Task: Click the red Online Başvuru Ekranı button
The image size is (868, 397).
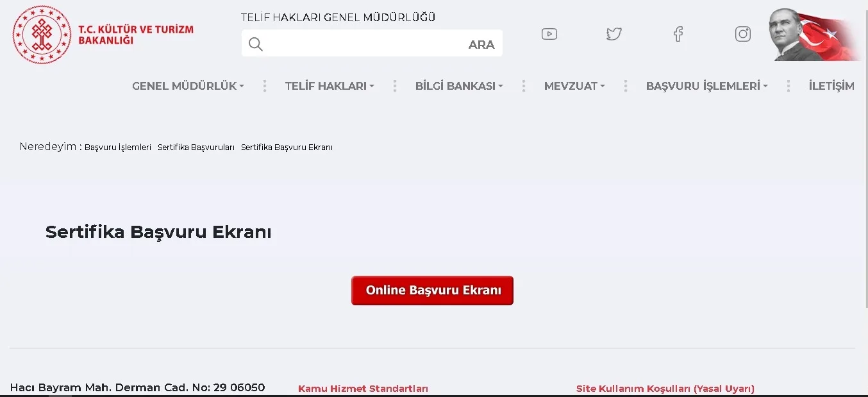Action: [x=433, y=291]
